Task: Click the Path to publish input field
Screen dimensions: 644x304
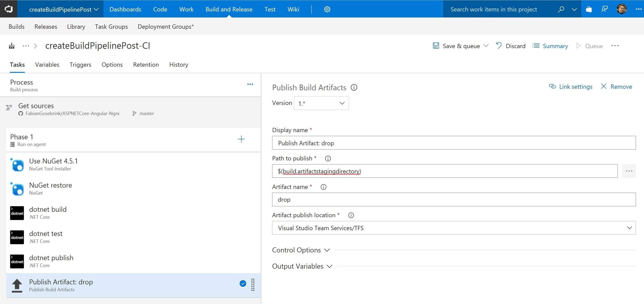Action: pyautogui.click(x=445, y=171)
